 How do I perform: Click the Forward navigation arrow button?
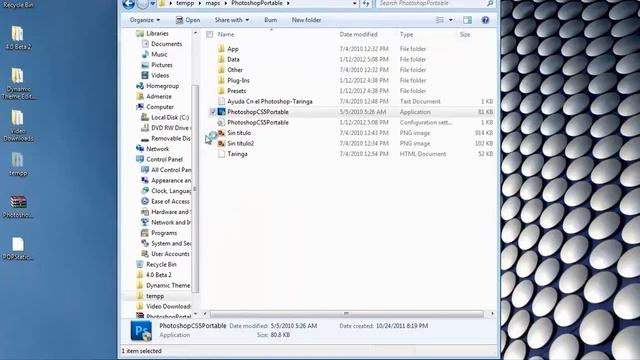[142, 4]
